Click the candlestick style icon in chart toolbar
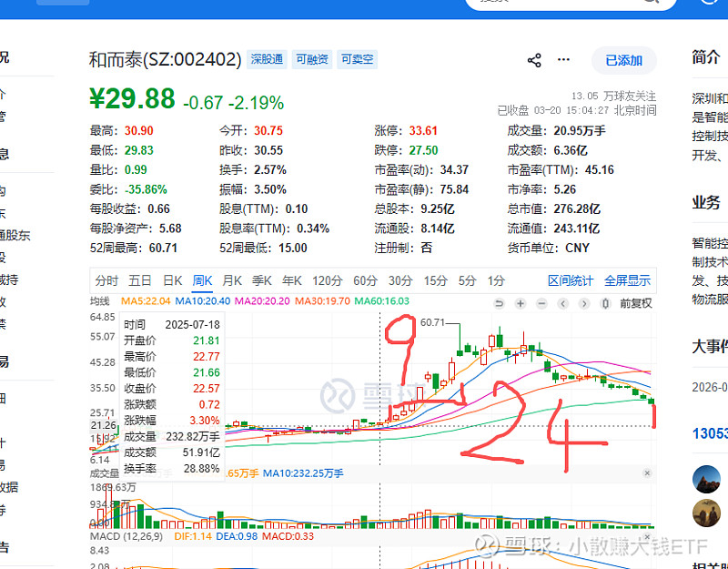728x569 pixels. [605, 304]
